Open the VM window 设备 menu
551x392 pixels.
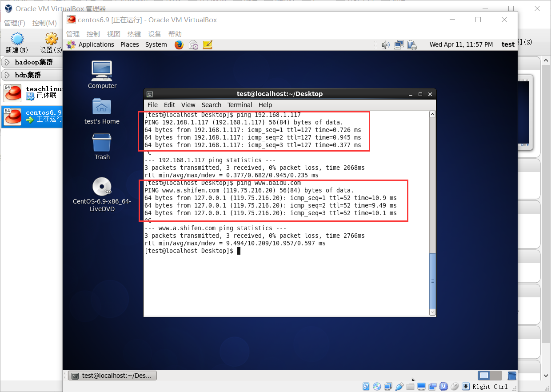point(155,34)
